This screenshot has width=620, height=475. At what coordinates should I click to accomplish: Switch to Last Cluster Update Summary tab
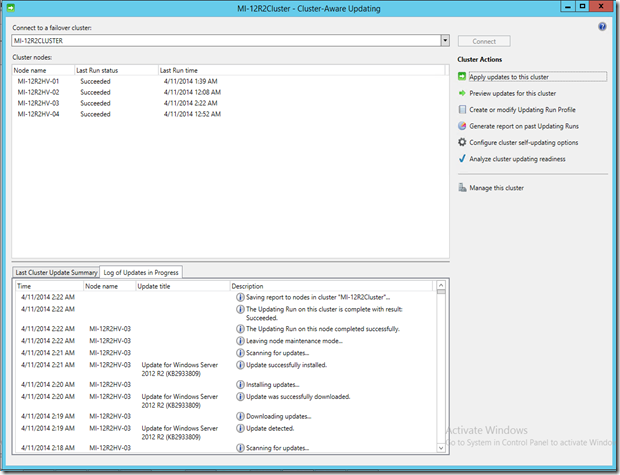(56, 272)
